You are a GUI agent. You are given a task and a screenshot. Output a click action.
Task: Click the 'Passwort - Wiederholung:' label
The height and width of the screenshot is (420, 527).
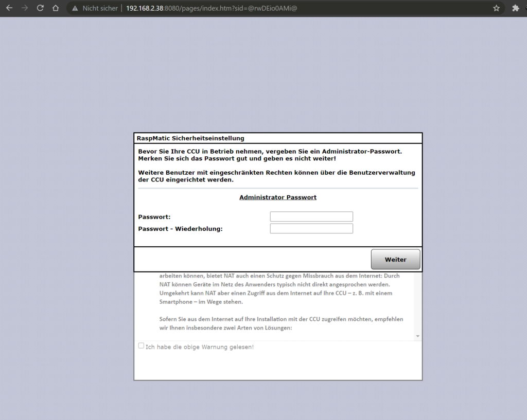tap(180, 229)
